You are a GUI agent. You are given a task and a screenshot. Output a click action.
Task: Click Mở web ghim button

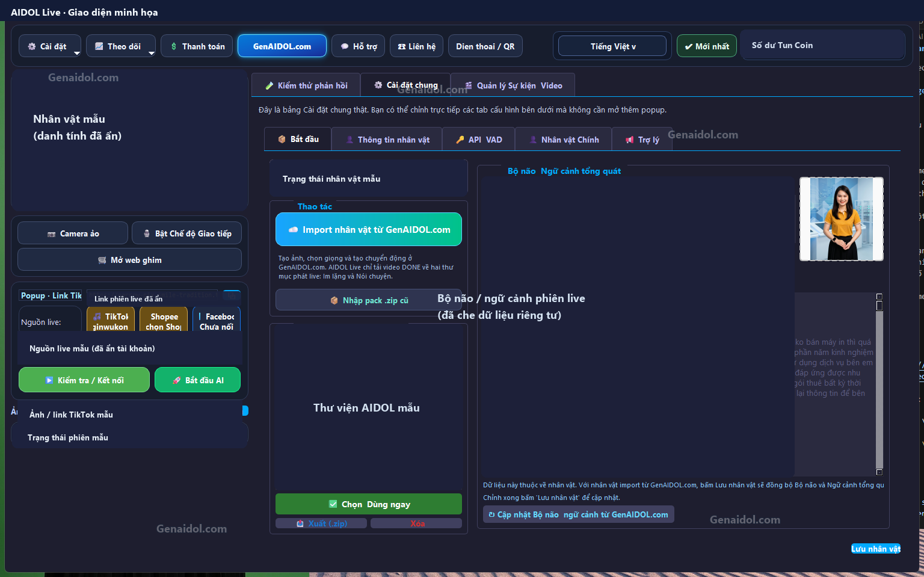[x=129, y=260]
